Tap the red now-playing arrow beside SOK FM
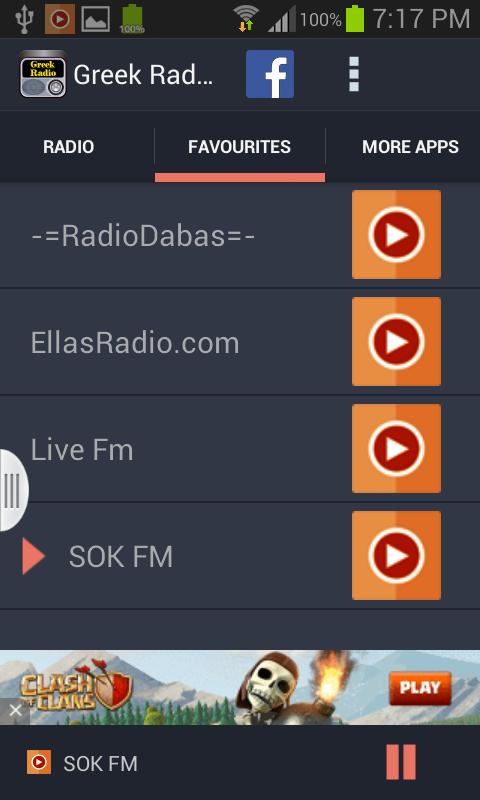480x800 pixels. point(34,556)
